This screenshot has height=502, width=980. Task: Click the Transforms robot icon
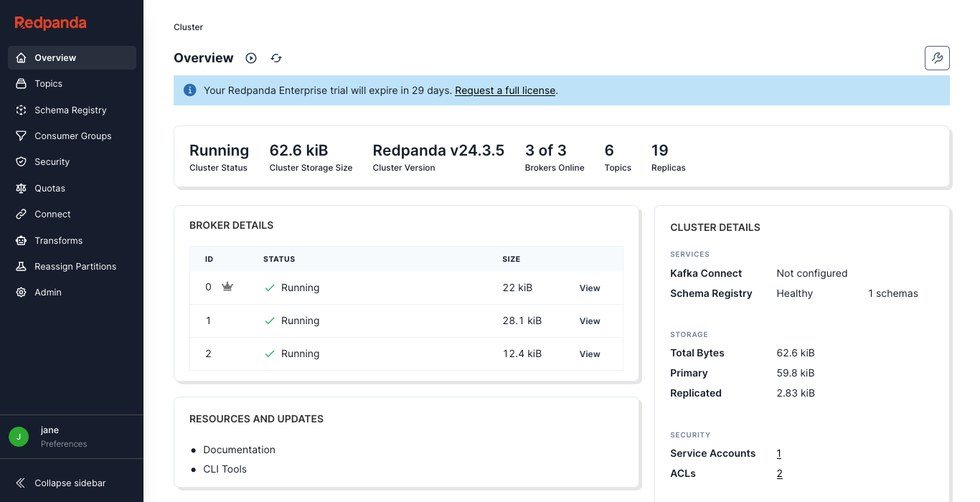(22, 241)
